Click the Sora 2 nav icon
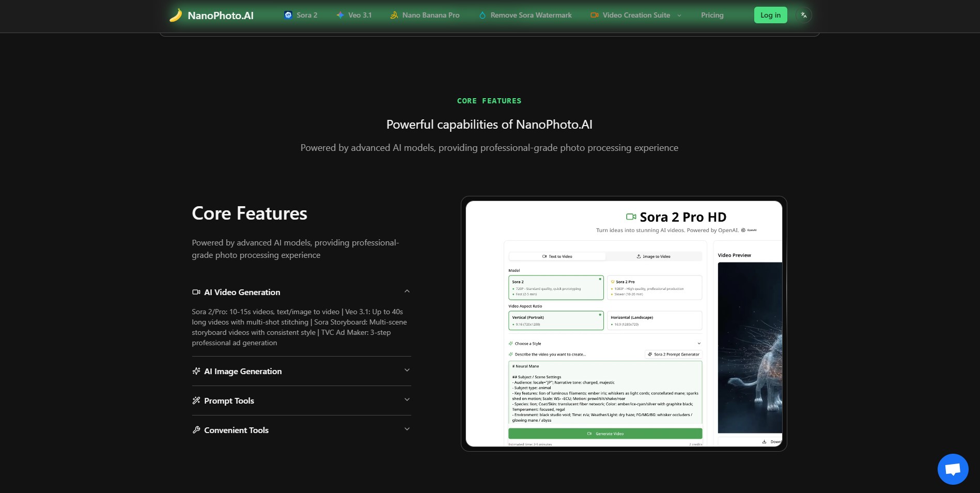The width and height of the screenshot is (980, 493). click(288, 15)
